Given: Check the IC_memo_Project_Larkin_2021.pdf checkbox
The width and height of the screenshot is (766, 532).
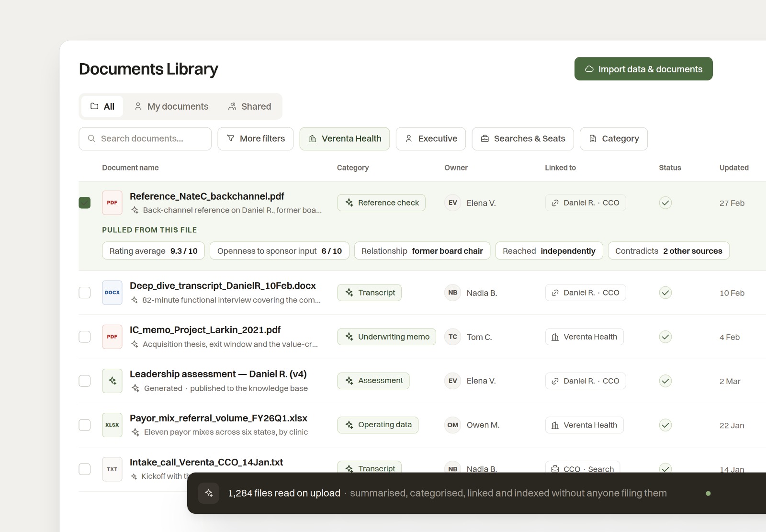Looking at the screenshot, I should coord(85,337).
